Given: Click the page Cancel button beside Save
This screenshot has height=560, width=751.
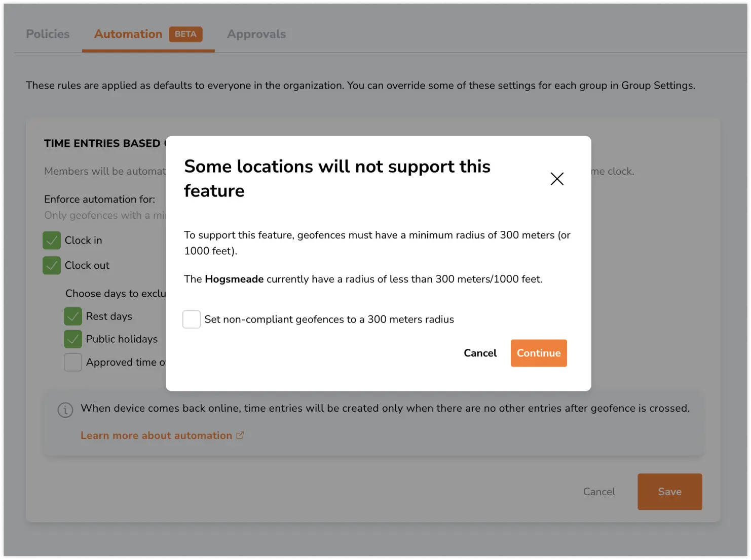Looking at the screenshot, I should pyautogui.click(x=599, y=492).
